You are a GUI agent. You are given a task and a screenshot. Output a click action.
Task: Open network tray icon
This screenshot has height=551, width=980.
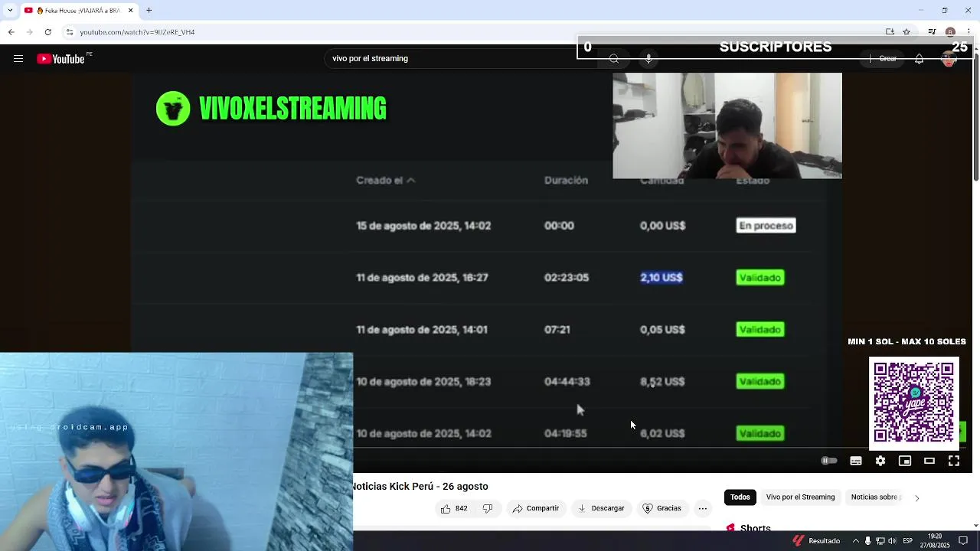coord(880,541)
